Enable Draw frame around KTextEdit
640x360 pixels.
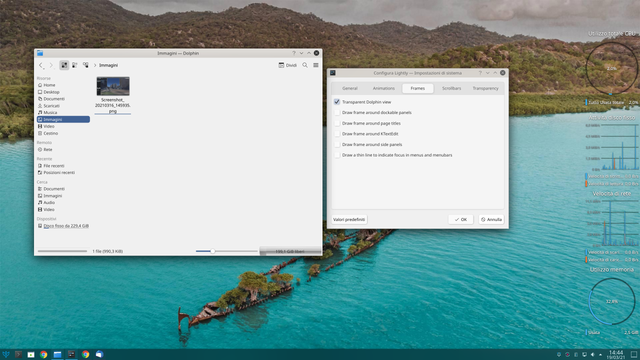(337, 133)
